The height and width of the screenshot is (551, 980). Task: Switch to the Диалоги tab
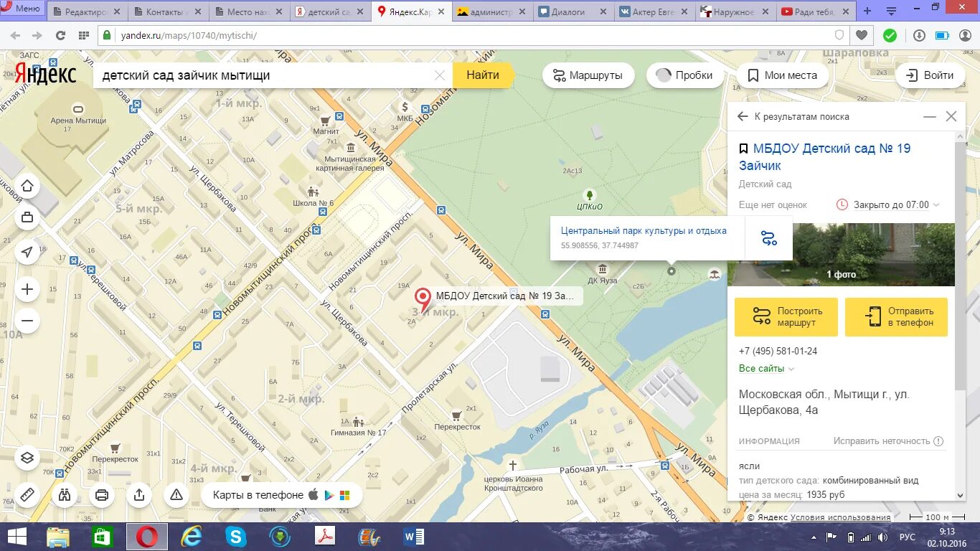573,11
